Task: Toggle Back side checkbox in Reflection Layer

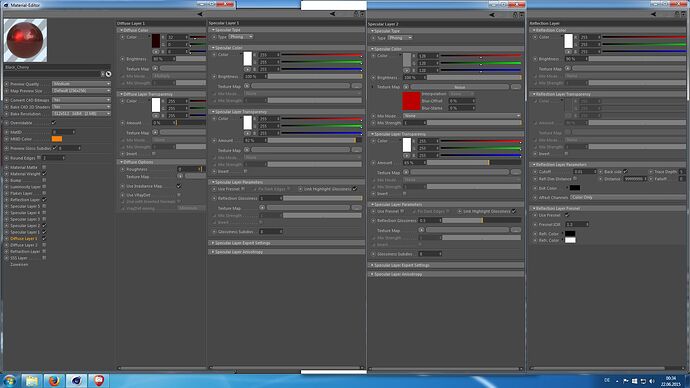Action: point(625,172)
